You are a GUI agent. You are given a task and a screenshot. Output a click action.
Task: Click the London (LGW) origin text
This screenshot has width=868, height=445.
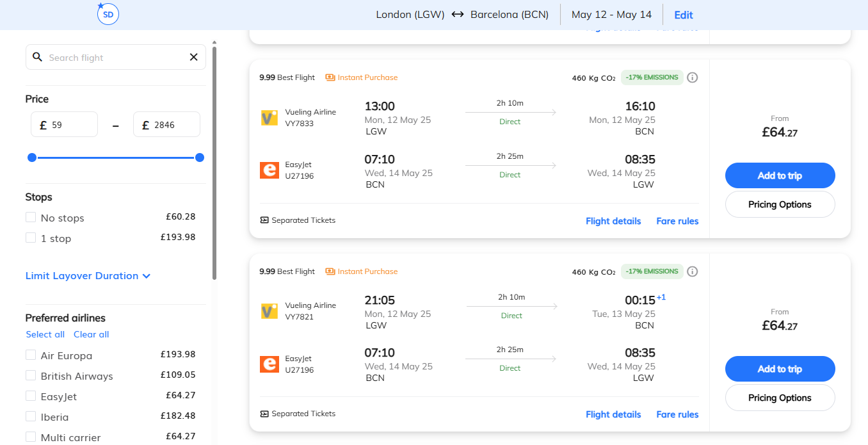click(x=410, y=15)
